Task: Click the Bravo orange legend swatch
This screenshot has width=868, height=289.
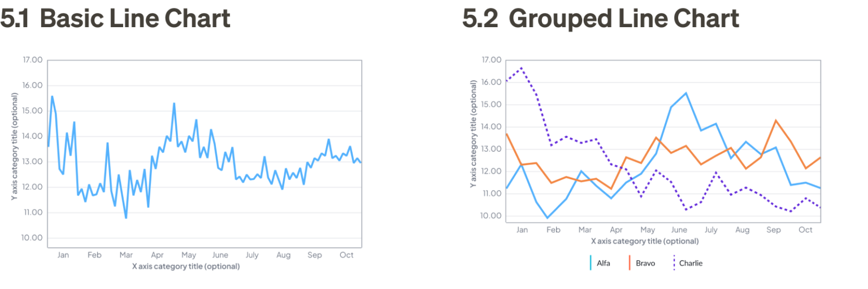Action: [x=630, y=263]
